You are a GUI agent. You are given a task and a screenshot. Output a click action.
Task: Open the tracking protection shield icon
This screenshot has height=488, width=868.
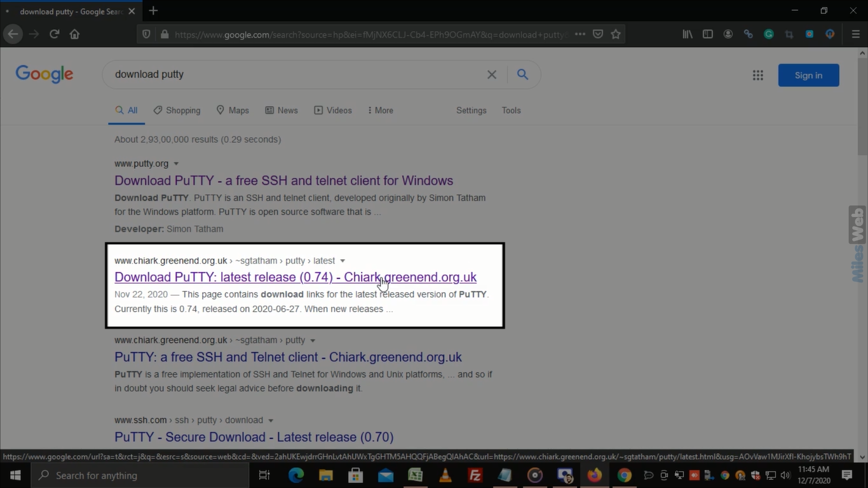point(147,34)
